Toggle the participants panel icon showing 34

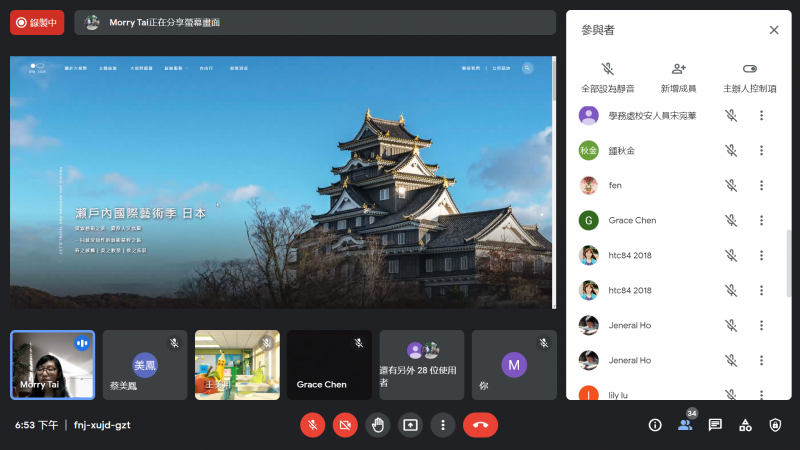point(685,425)
